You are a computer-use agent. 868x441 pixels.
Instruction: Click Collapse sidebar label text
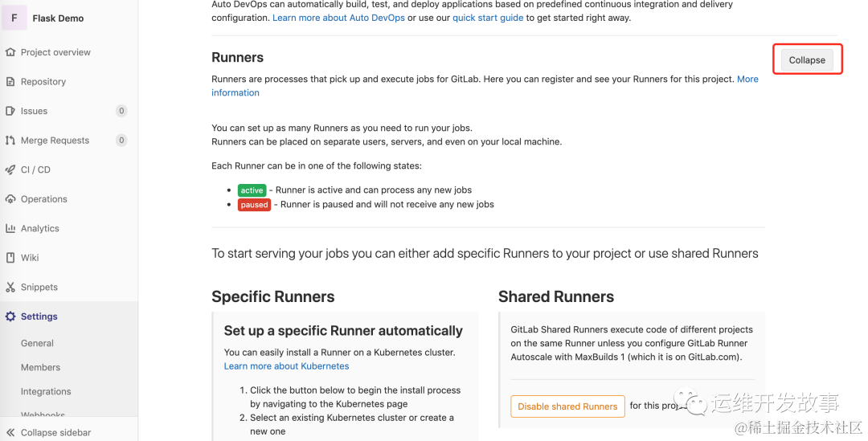pyautogui.click(x=56, y=432)
